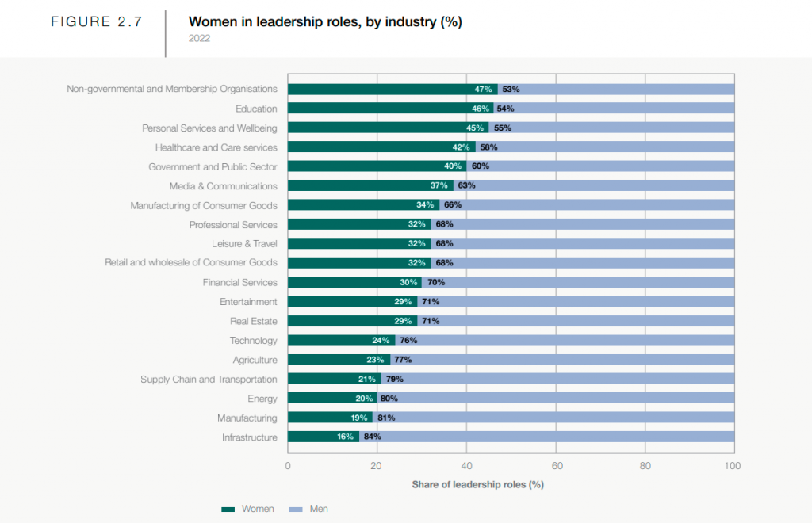This screenshot has width=812, height=523.
Task: Select the Real Estate 29% women bar
Action: click(353, 321)
